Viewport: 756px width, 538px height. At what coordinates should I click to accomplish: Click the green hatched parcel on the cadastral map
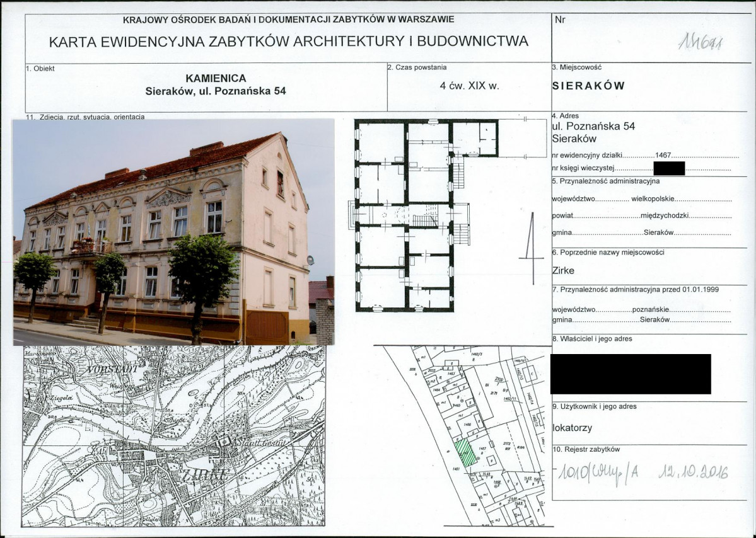pos(466,452)
